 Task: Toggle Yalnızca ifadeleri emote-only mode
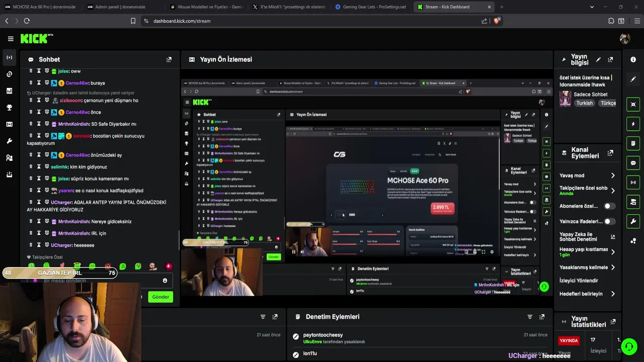click(609, 221)
